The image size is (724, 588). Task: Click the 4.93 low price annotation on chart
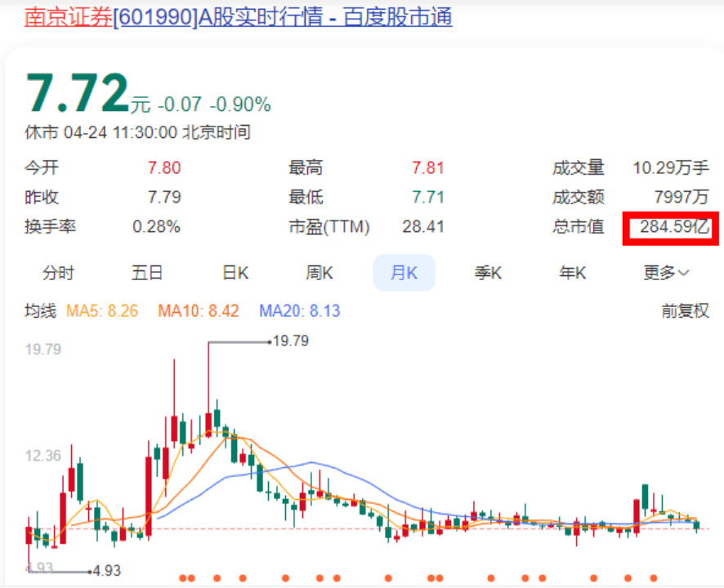[x=107, y=571]
